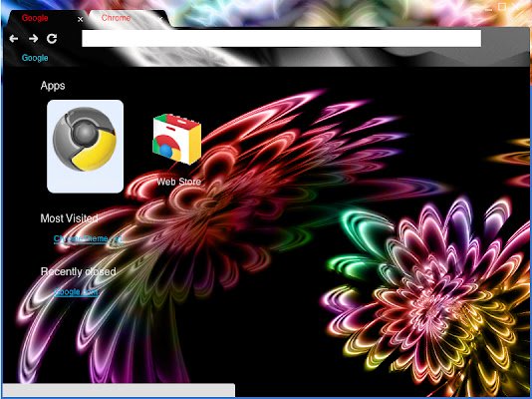
Task: Reload the page
Action: point(52,39)
